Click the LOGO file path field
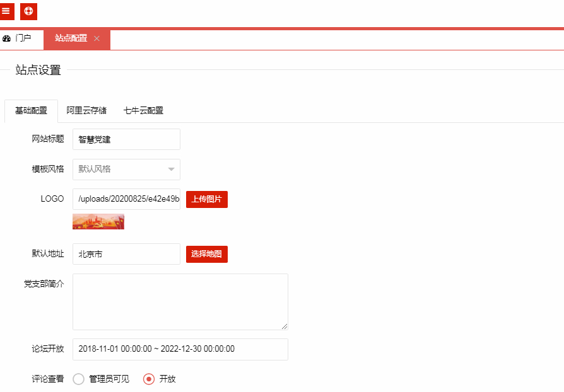 point(126,200)
